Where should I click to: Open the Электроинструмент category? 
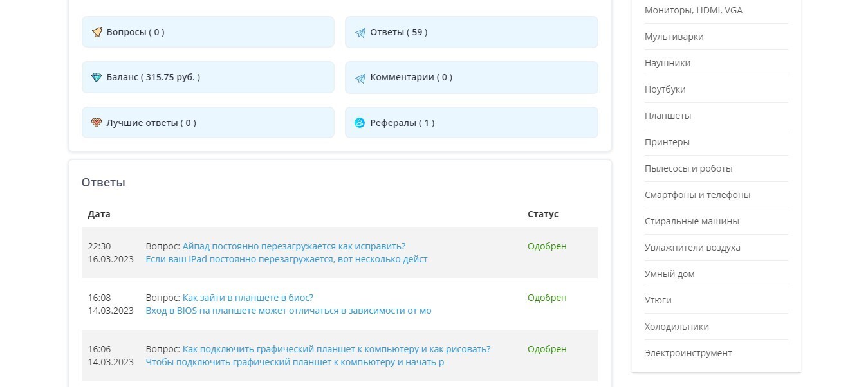(x=688, y=352)
